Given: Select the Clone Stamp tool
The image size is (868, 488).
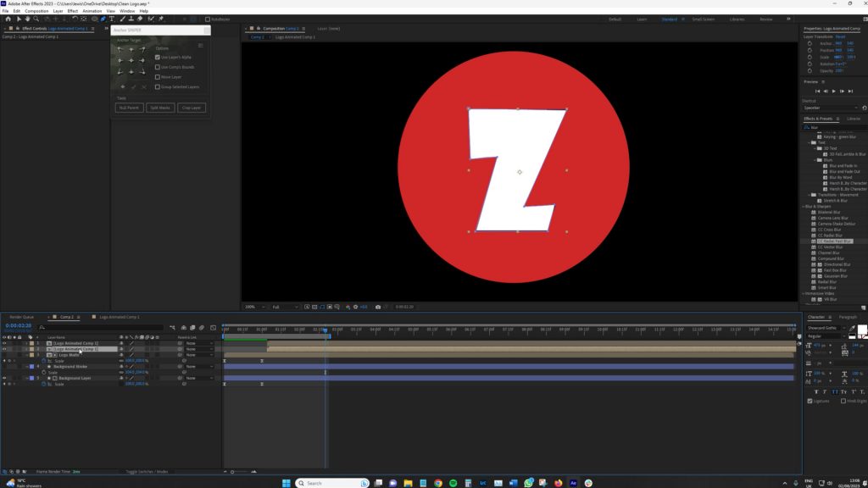Looking at the screenshot, I should (x=131, y=19).
